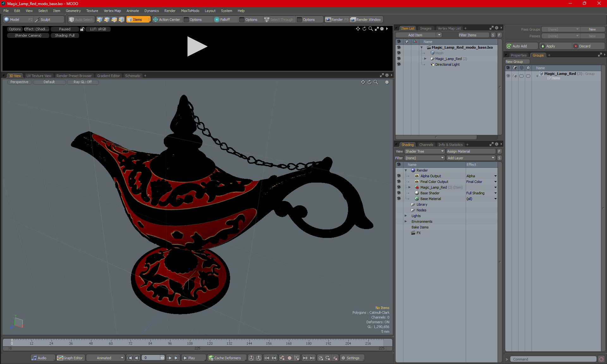Image resolution: width=607 pixels, height=364 pixels.
Task: Toggle visibility of Magic_Lamp_Red_modo_base.lxo scene
Action: point(399,47)
